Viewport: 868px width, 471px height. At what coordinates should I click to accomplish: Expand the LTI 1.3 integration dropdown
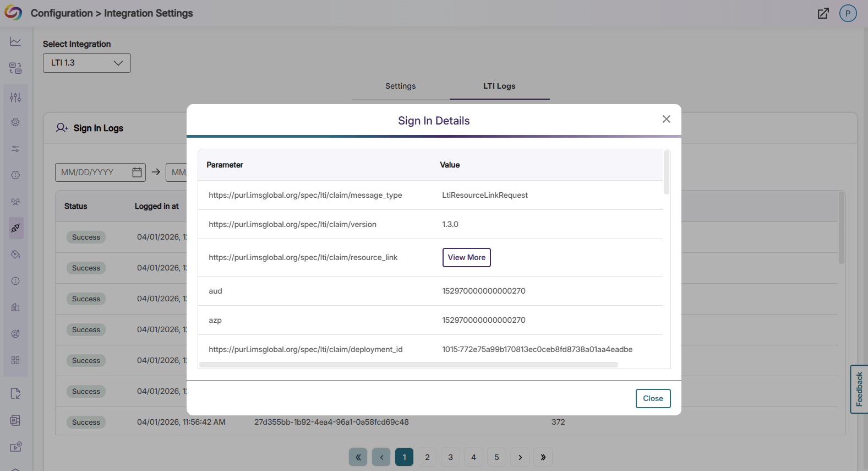pos(87,63)
